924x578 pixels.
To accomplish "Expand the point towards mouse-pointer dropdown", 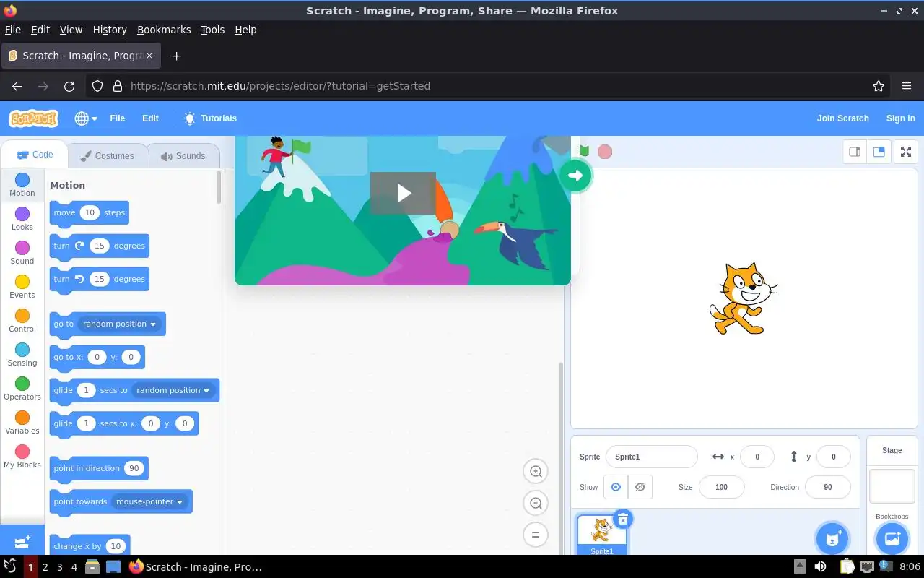I will [149, 501].
